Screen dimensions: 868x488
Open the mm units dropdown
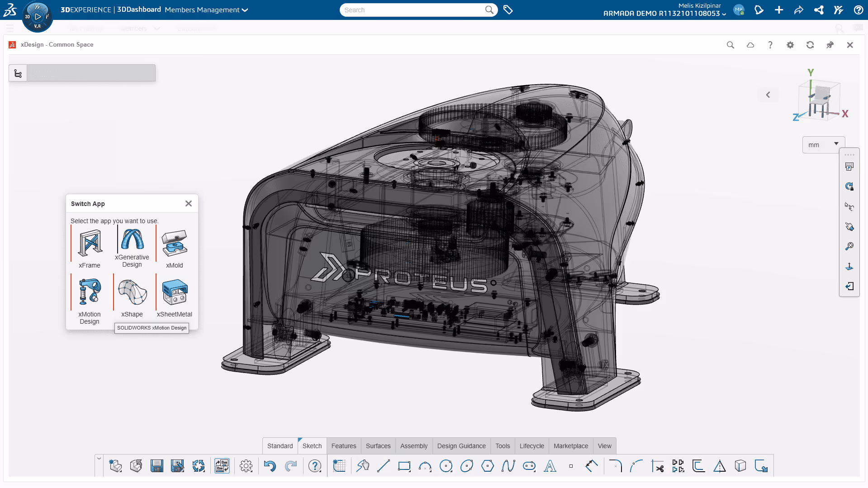(x=823, y=145)
